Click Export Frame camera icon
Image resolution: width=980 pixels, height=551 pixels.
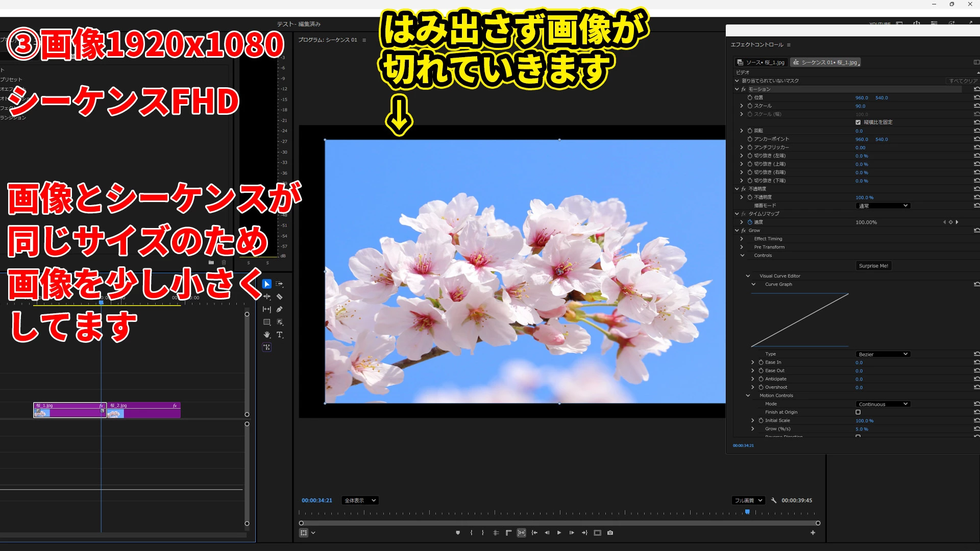(x=610, y=533)
